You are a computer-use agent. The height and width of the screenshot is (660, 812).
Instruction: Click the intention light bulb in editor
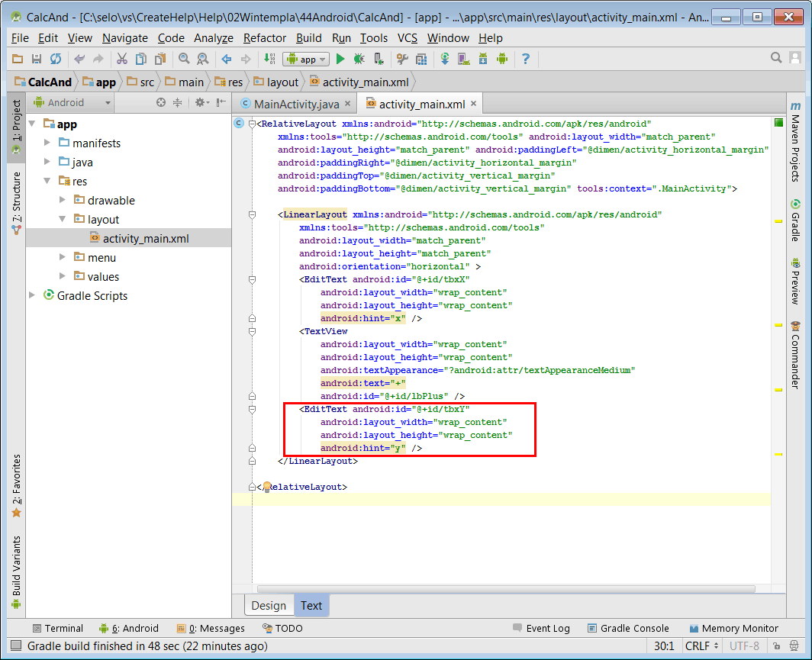point(266,487)
